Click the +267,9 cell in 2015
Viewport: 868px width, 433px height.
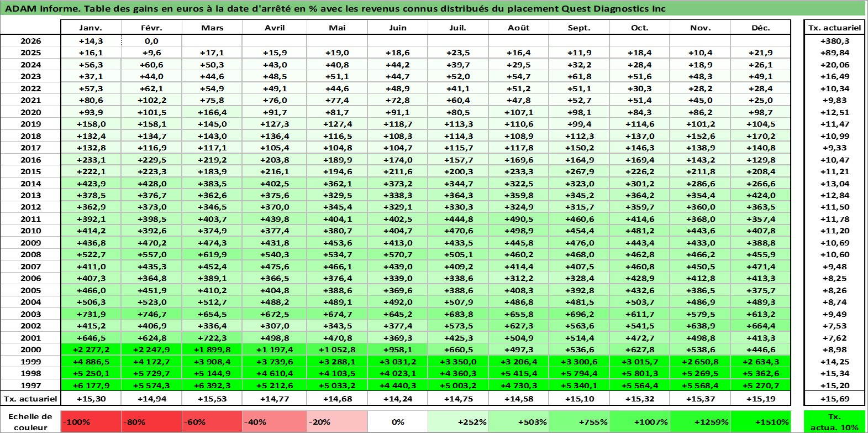579,171
